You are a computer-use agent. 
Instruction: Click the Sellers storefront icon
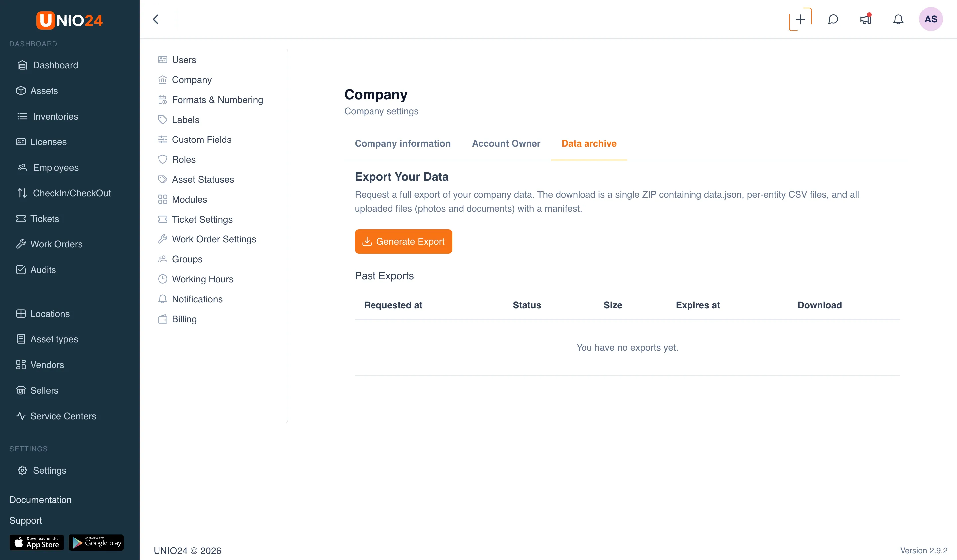coord(21,390)
